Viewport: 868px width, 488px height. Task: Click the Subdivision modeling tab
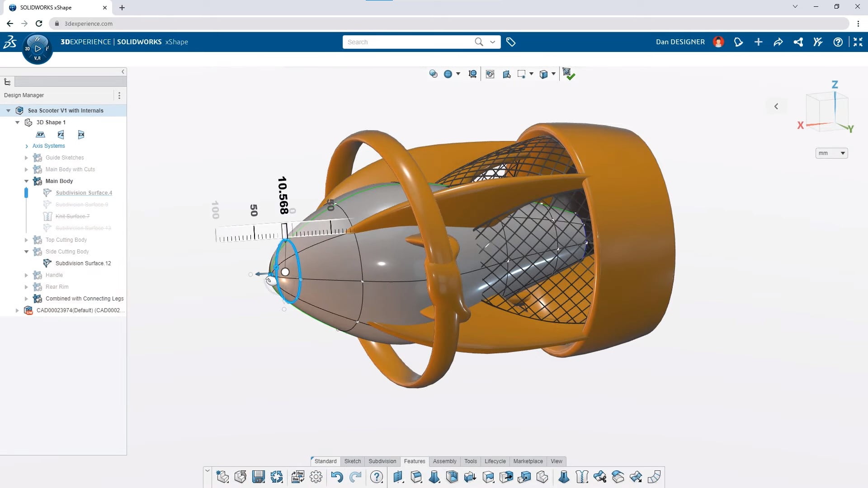(382, 461)
